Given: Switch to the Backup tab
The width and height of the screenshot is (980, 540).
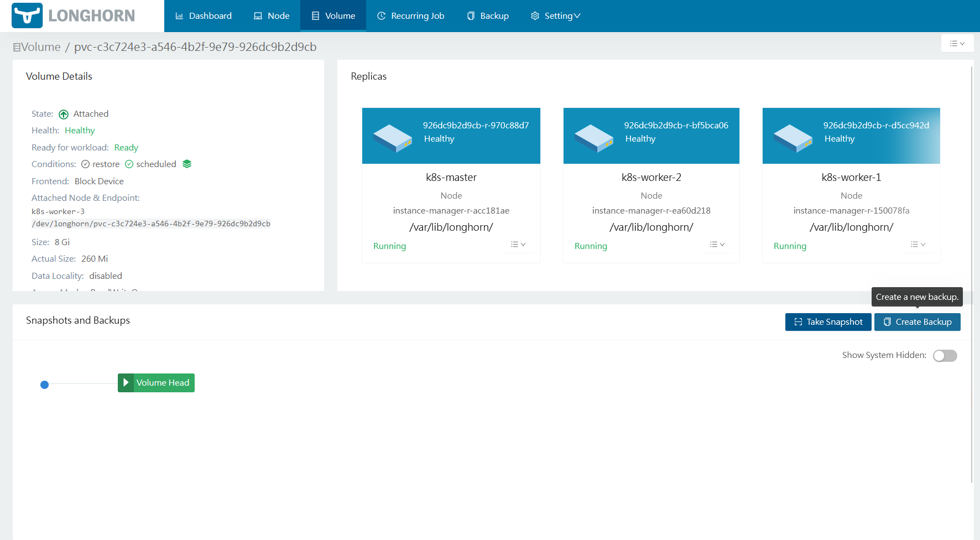Looking at the screenshot, I should 488,15.
